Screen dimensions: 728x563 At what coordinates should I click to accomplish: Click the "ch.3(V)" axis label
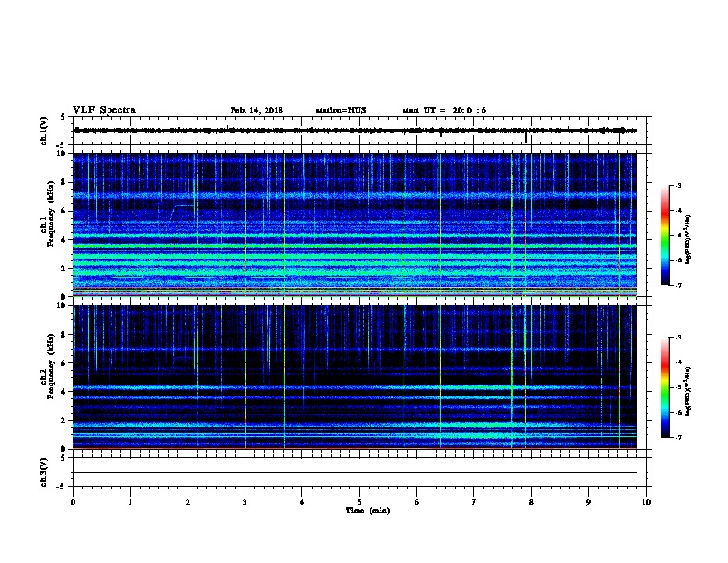click(x=43, y=472)
